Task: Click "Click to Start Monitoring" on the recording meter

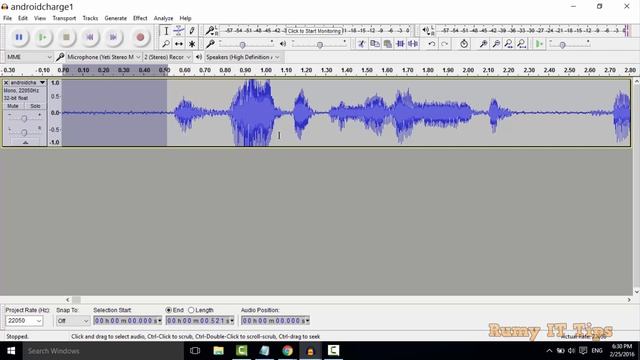Action: [x=314, y=31]
